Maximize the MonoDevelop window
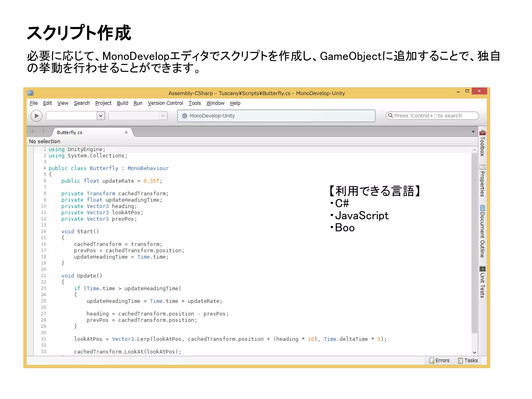Screen dimensions: 532x399 [467, 91]
